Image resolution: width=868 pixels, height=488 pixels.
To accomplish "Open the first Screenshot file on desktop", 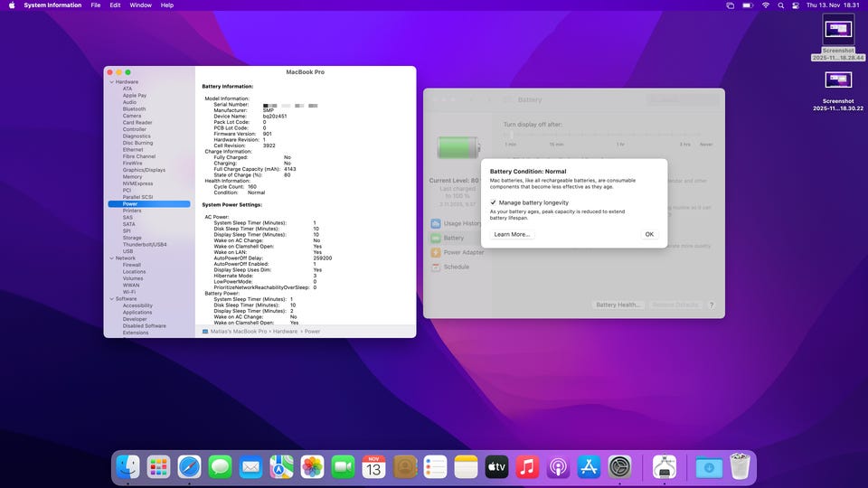I will tap(837, 31).
